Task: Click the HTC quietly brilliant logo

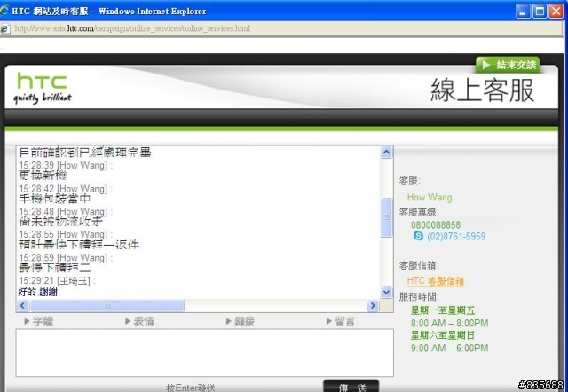Action: [x=43, y=89]
